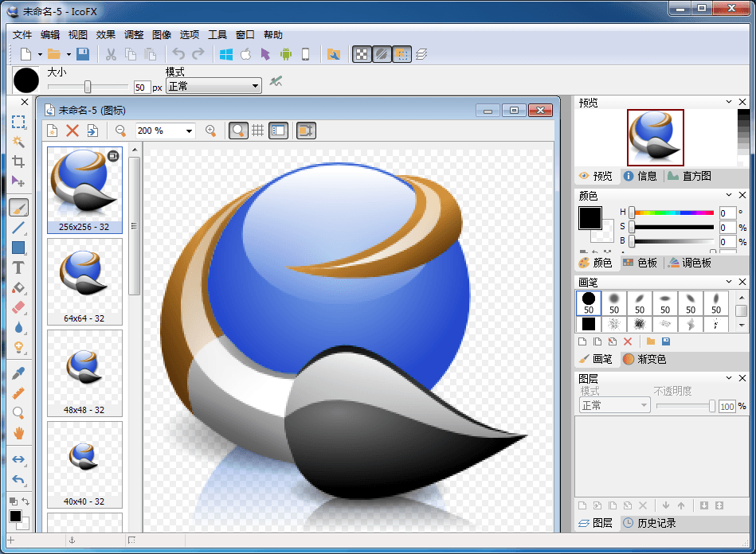The width and height of the screenshot is (756, 554).
Task: Toggle the diagonal stripes view button
Action: 382,54
